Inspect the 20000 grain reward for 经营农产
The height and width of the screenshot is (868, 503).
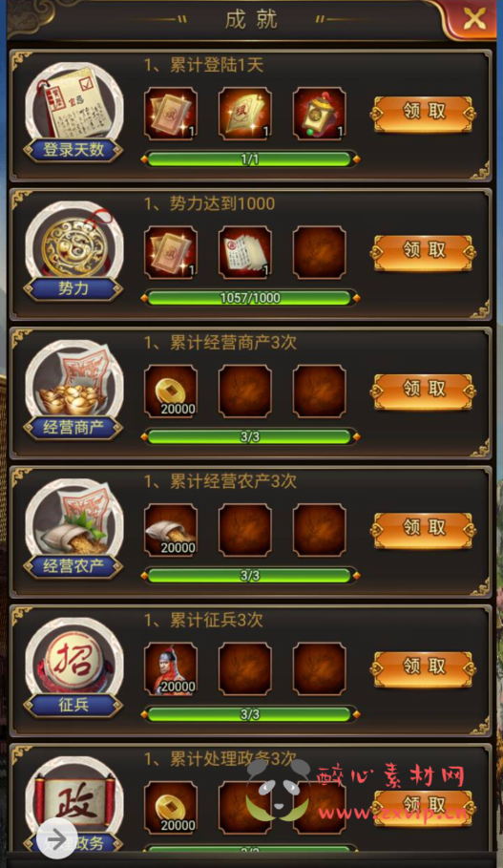[x=171, y=530]
